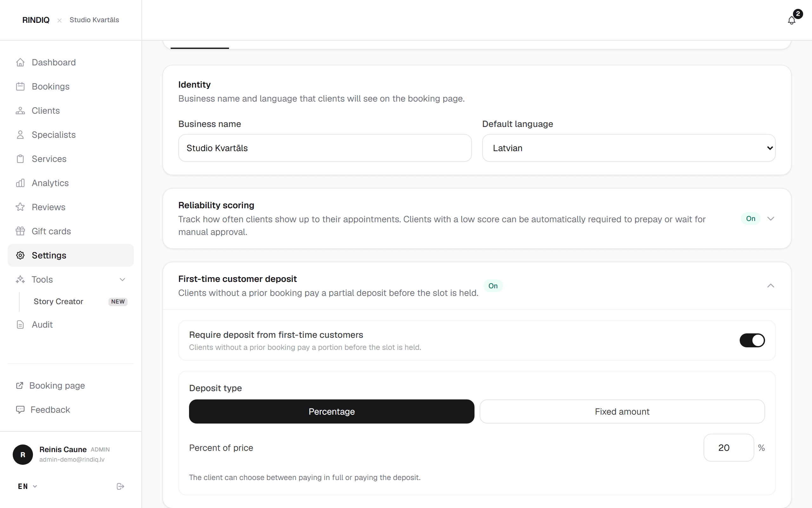Click the Reviews star icon

point(20,207)
